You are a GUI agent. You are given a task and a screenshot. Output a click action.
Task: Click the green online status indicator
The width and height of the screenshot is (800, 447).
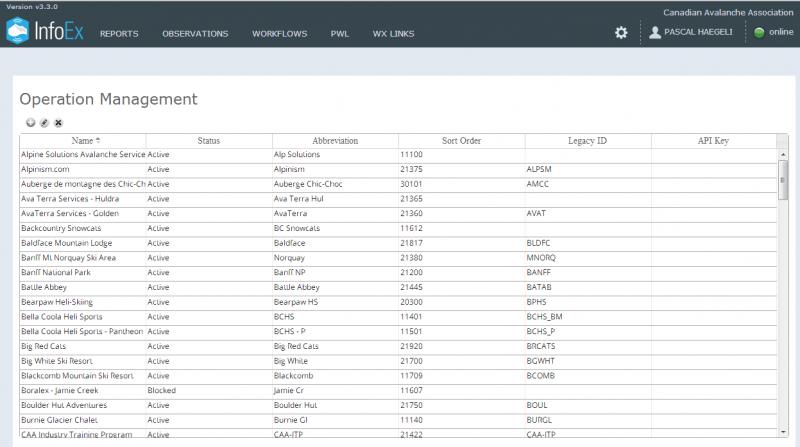[x=759, y=33]
